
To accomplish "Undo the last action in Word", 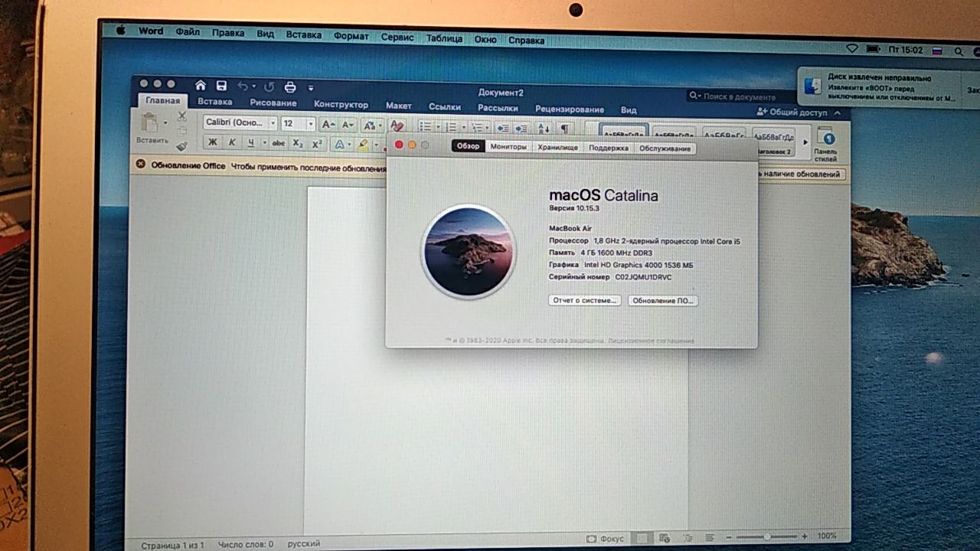I will tap(243, 86).
